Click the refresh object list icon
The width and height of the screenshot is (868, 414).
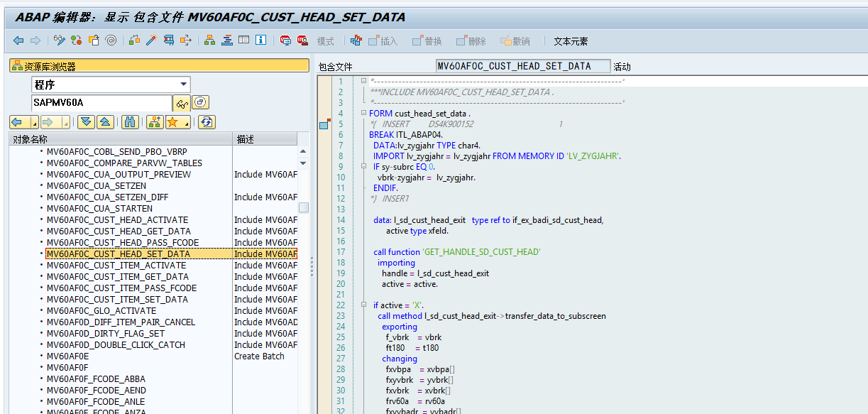[207, 122]
